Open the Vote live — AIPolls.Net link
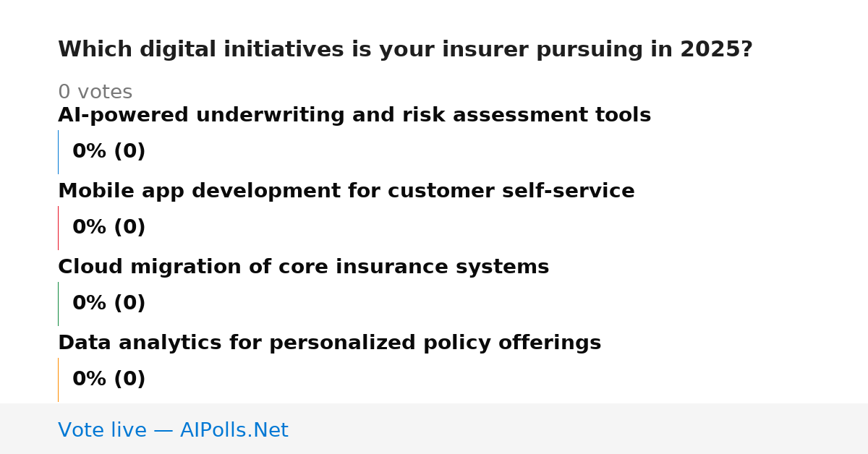The width and height of the screenshot is (868, 454). tap(173, 431)
